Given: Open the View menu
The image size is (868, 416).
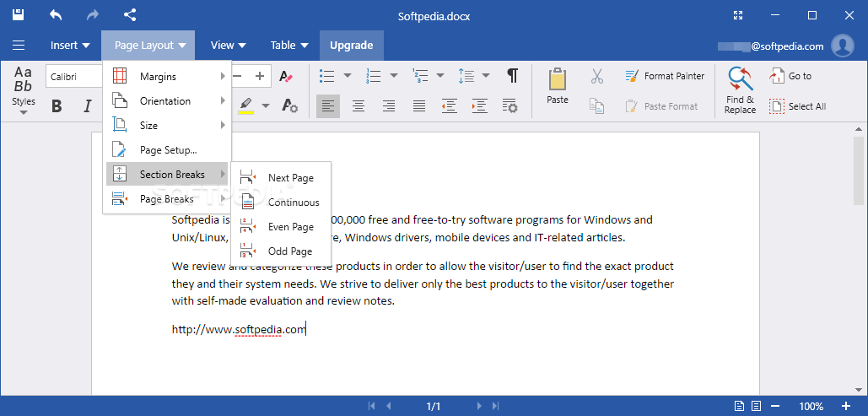Looking at the screenshot, I should [229, 46].
